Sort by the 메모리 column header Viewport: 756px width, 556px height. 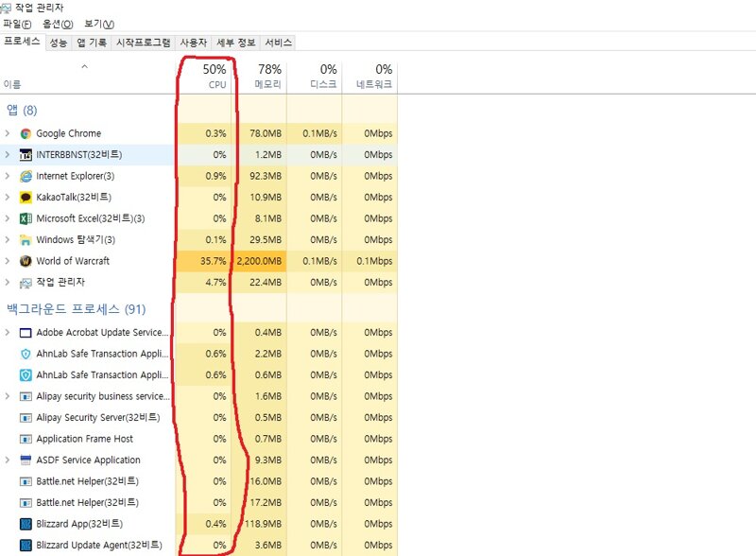[259, 77]
